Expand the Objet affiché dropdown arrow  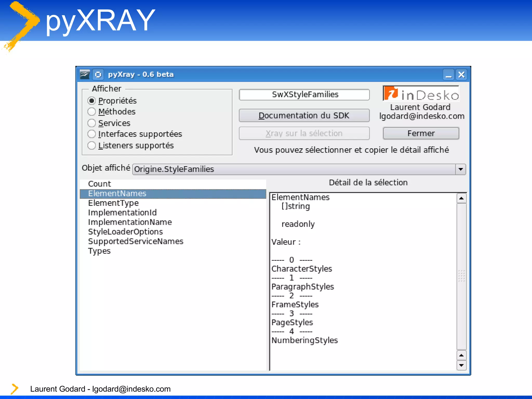tap(461, 169)
